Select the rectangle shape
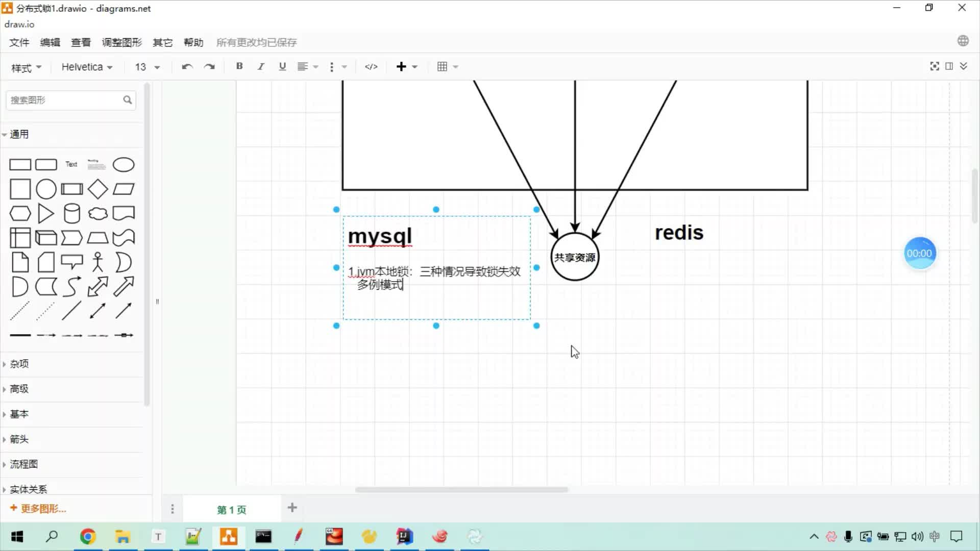This screenshot has height=551, width=980. click(20, 165)
